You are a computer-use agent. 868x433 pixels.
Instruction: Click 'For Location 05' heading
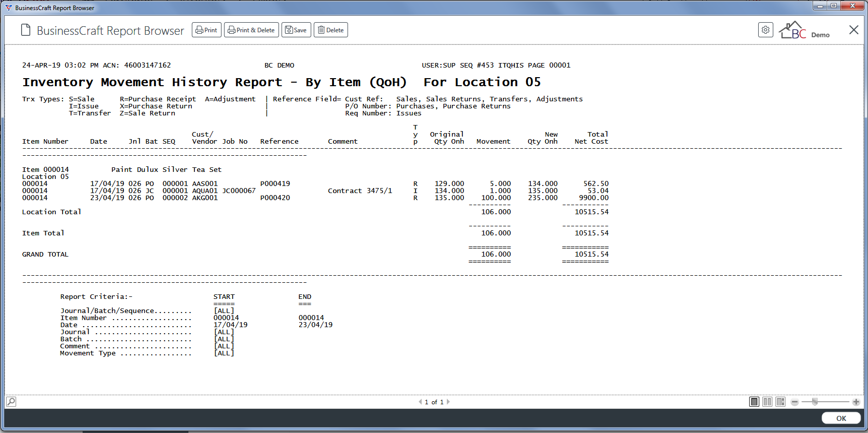click(482, 82)
